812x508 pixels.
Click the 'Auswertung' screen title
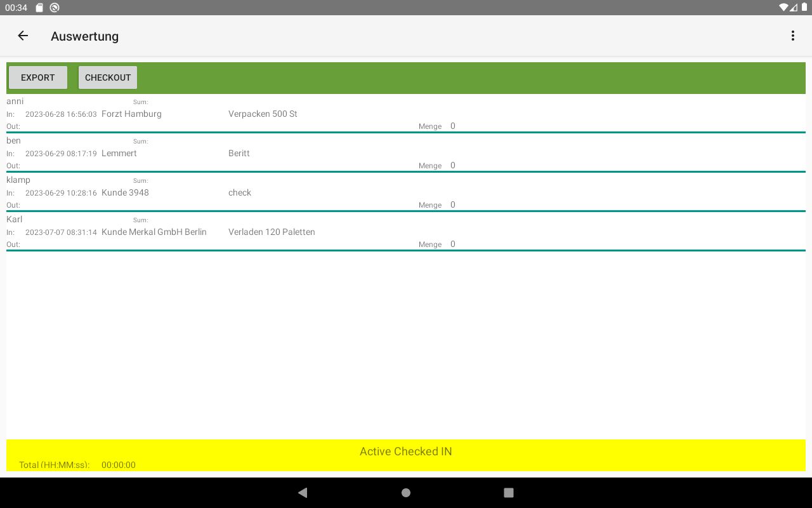tap(85, 36)
